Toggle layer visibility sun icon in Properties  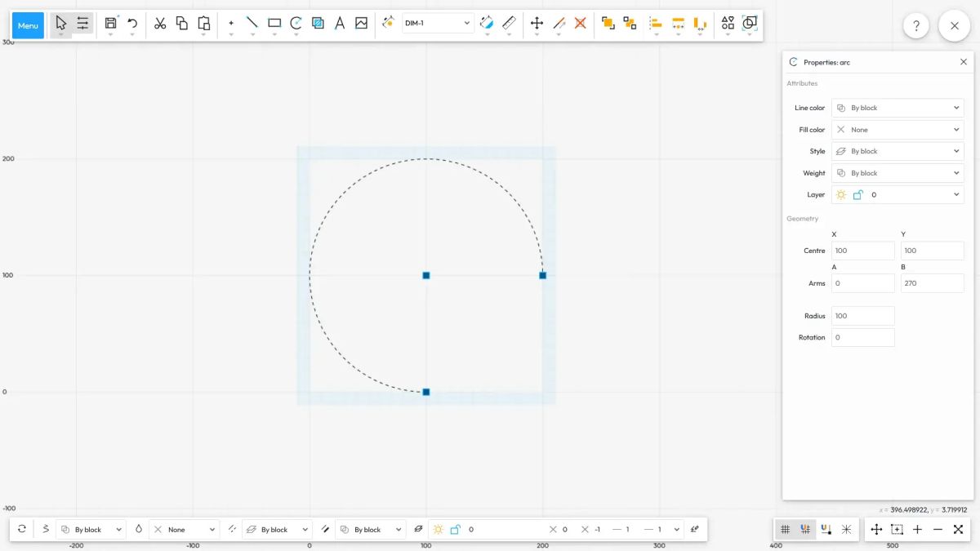click(x=841, y=195)
